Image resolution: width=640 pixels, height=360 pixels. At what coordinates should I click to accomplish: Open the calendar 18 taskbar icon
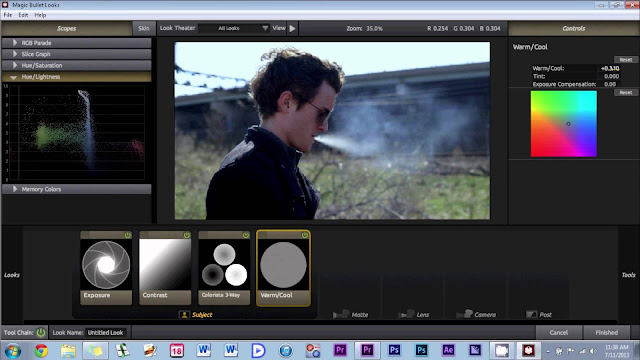[x=177, y=351]
